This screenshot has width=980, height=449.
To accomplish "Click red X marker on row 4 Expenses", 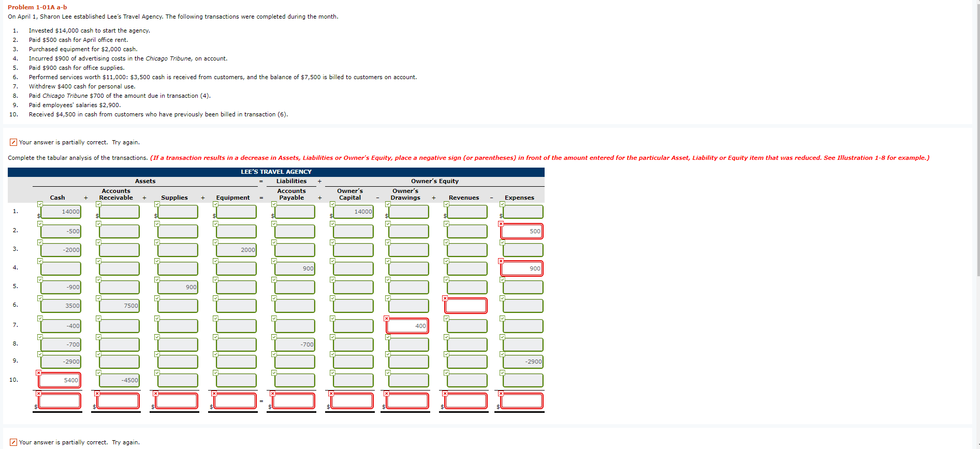I will point(501,261).
